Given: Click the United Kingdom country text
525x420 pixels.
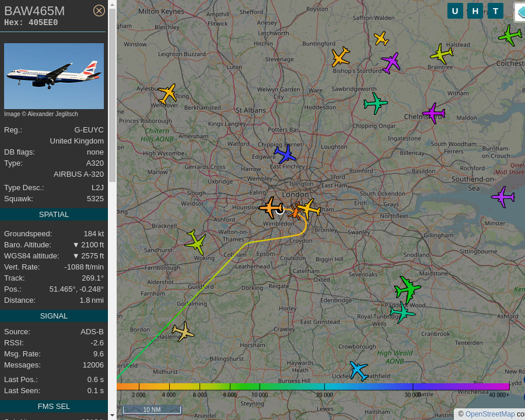Looking at the screenshot, I should click(76, 141).
